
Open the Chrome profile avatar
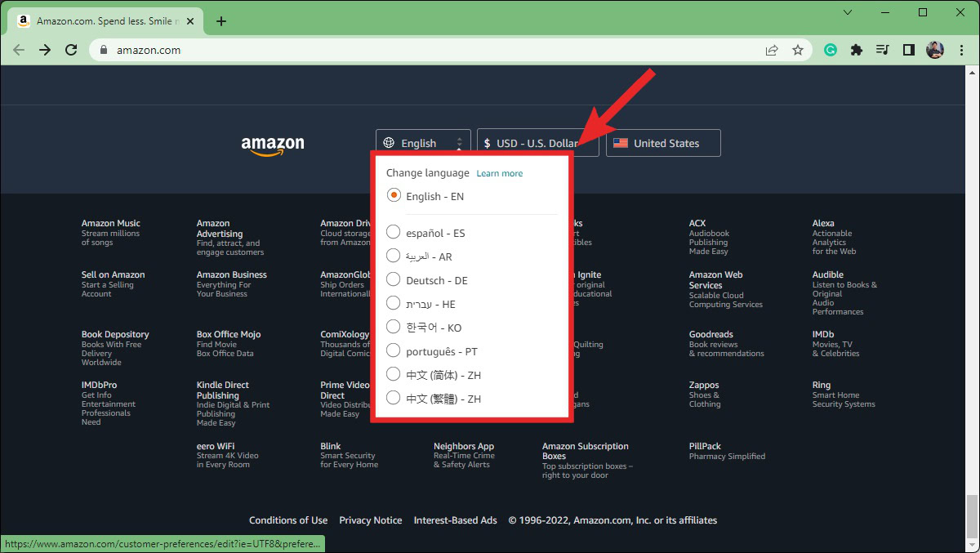coord(935,50)
